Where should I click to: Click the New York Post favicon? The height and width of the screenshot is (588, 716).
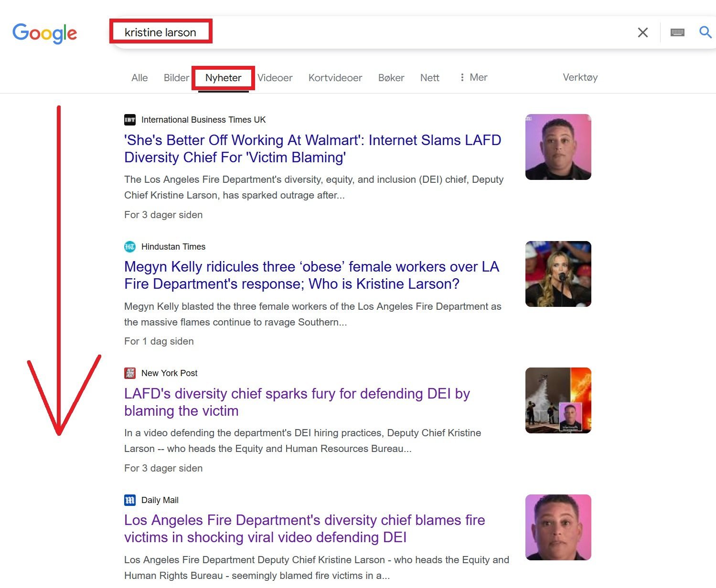coord(130,373)
